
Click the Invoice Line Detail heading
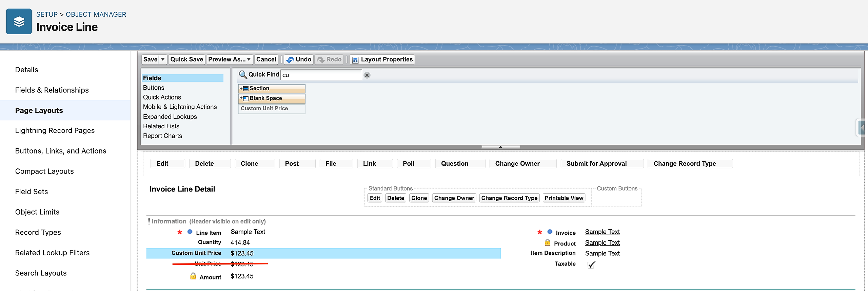[x=182, y=189]
